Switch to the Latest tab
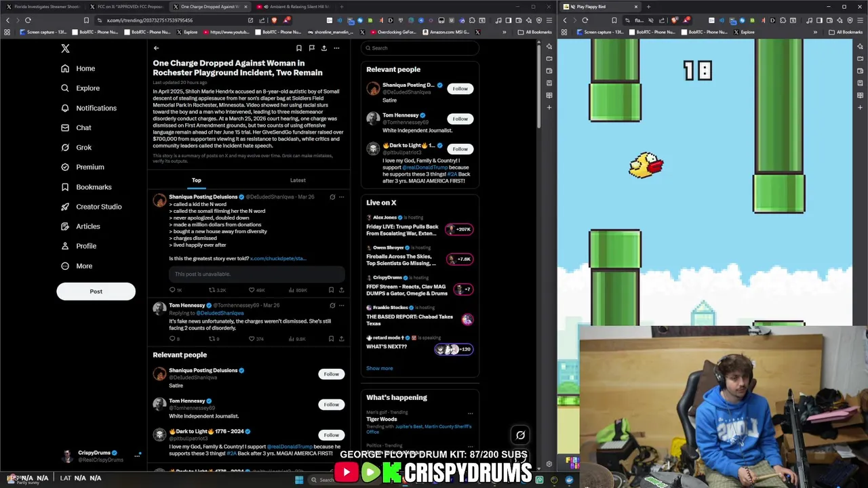Screen dimensions: 868x488 pyautogui.click(x=298, y=180)
